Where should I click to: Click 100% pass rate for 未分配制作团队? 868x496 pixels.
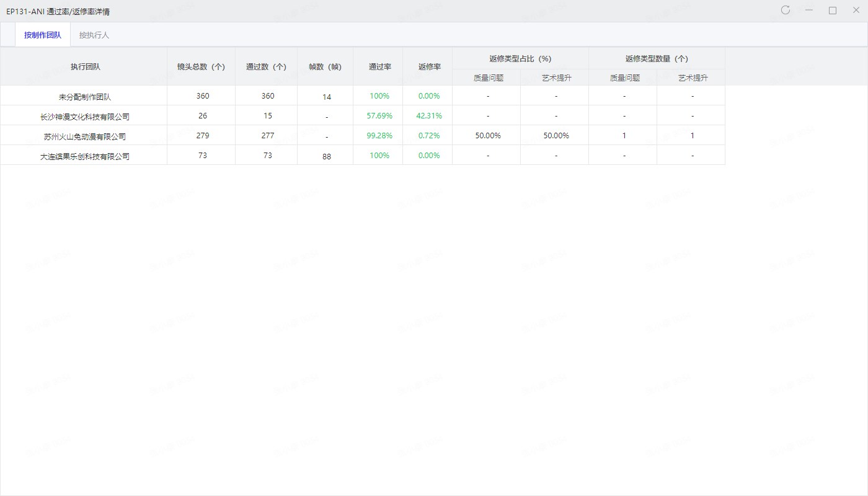[x=379, y=96]
